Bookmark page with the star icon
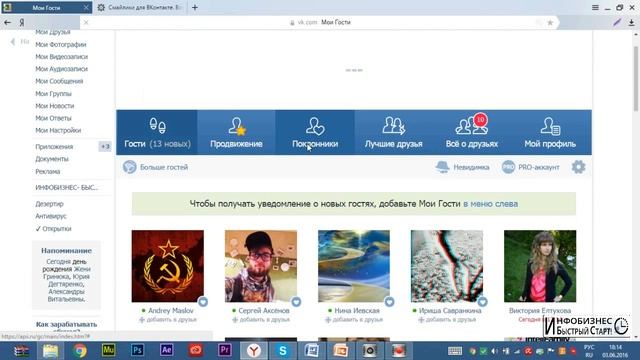 click(x=550, y=22)
